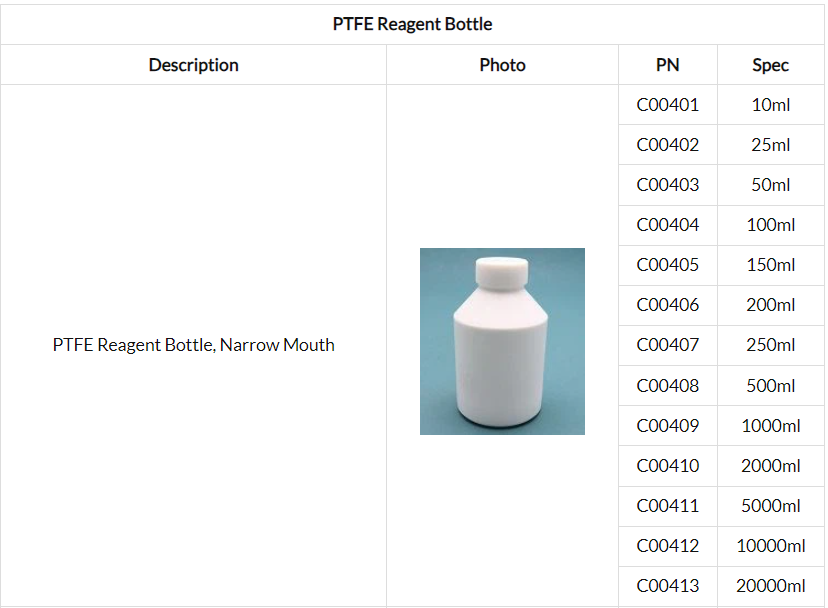This screenshot has height=608, width=828.
Task: Select the 10000ml spec cell
Action: point(770,545)
